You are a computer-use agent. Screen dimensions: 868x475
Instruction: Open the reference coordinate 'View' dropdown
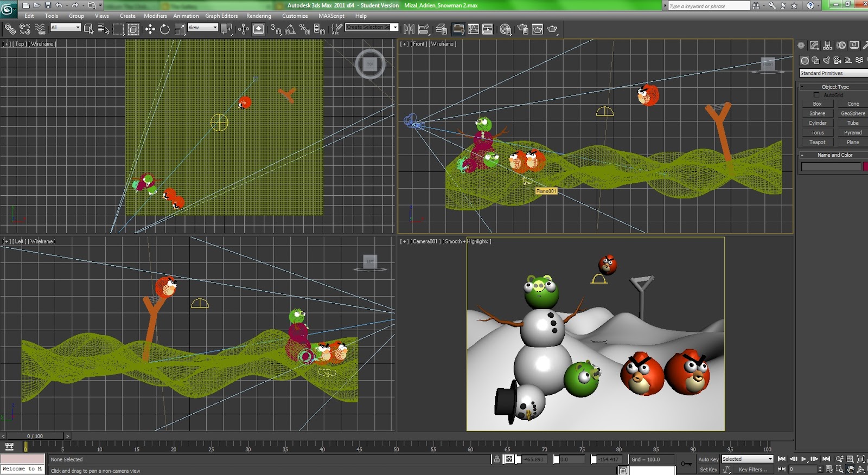coord(203,27)
